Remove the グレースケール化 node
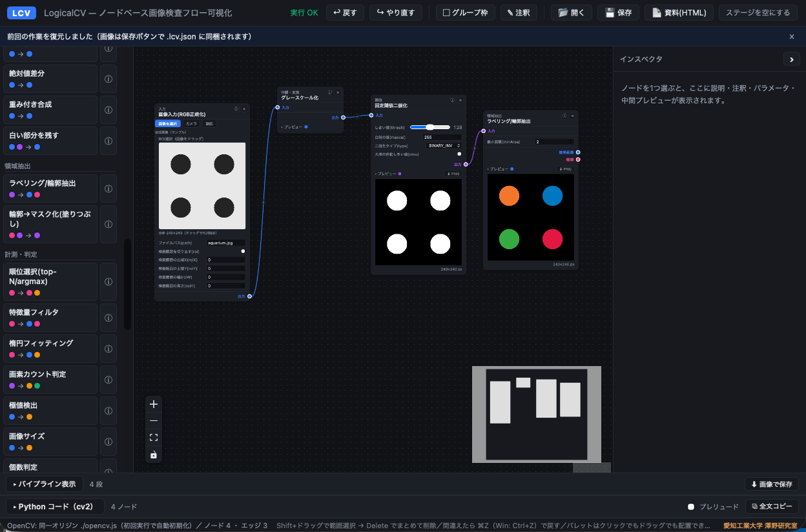 [338, 92]
